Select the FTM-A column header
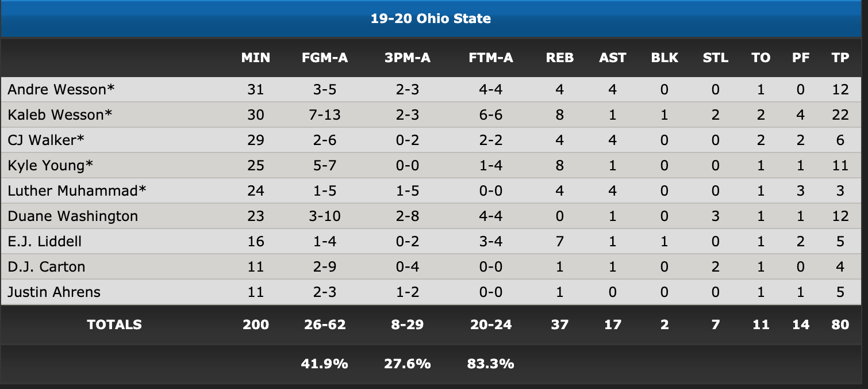 [x=491, y=58]
